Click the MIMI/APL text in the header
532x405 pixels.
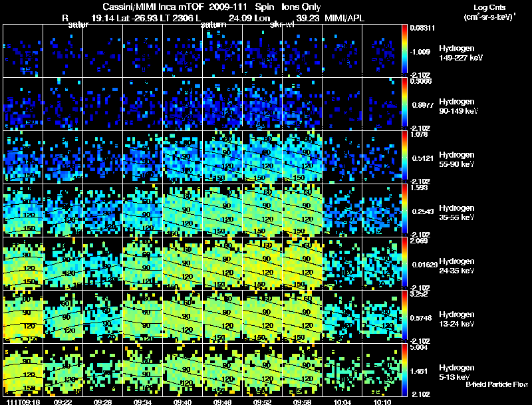pos(344,18)
